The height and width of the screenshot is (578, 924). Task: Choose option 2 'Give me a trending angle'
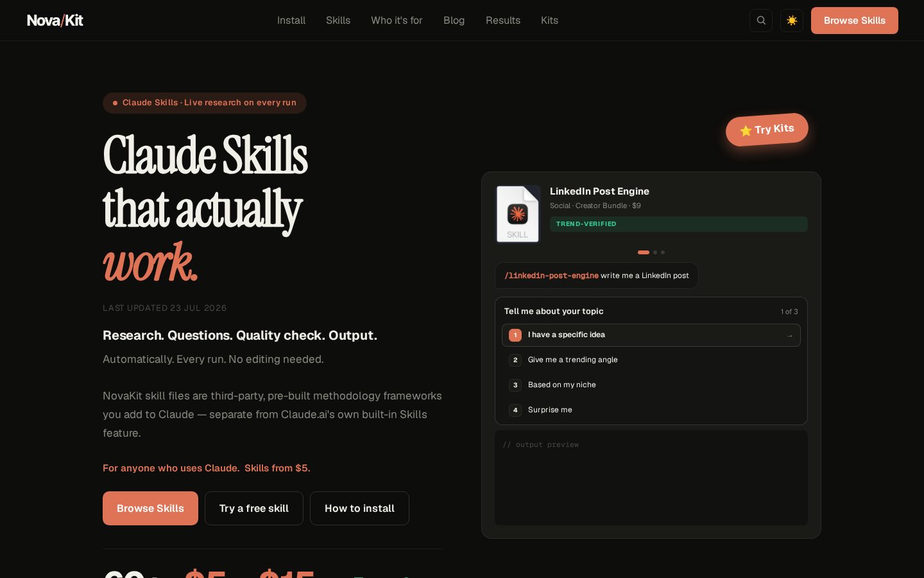click(x=651, y=360)
